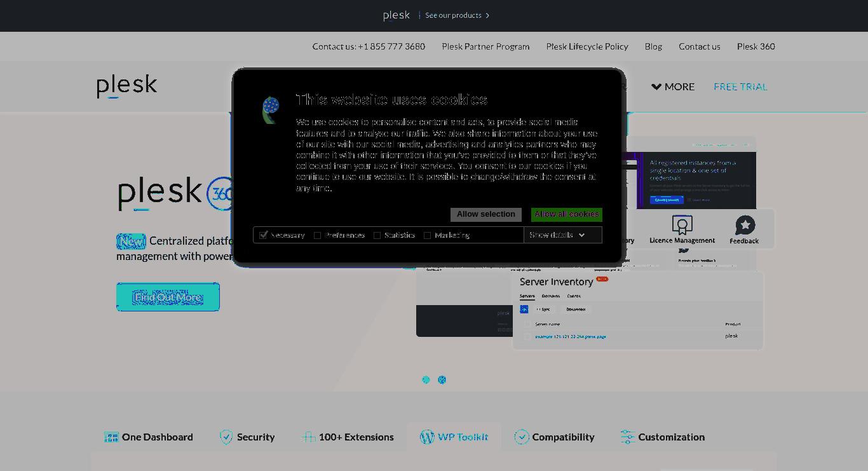The width and height of the screenshot is (868, 471).
Task: Click the Cookiebot logo in the dialog
Action: point(271,110)
